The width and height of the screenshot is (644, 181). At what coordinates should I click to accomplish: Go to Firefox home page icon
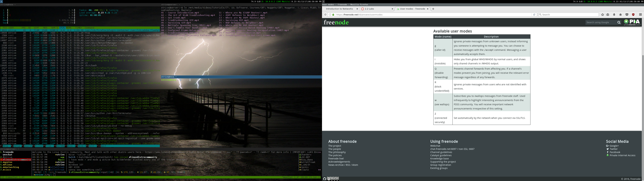tap(621, 15)
